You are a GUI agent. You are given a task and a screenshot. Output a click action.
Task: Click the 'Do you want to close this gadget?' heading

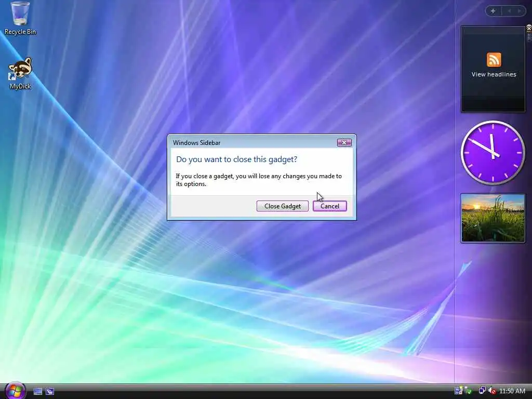coord(236,159)
